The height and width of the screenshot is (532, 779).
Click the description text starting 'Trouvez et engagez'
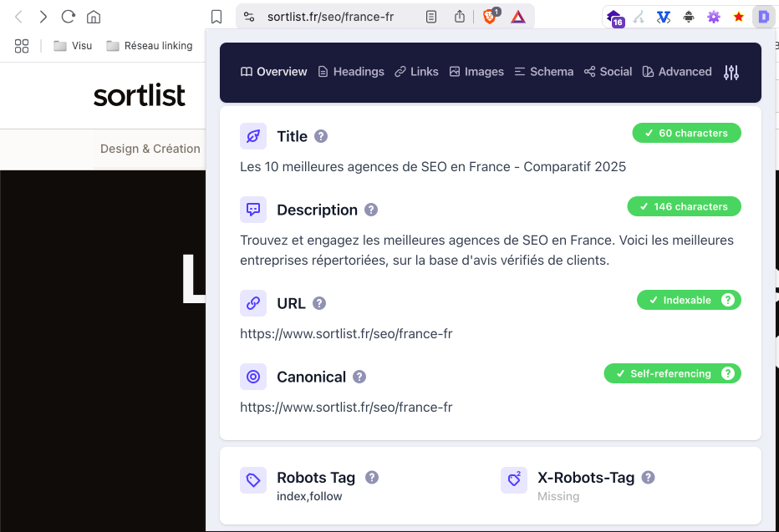tap(486, 250)
